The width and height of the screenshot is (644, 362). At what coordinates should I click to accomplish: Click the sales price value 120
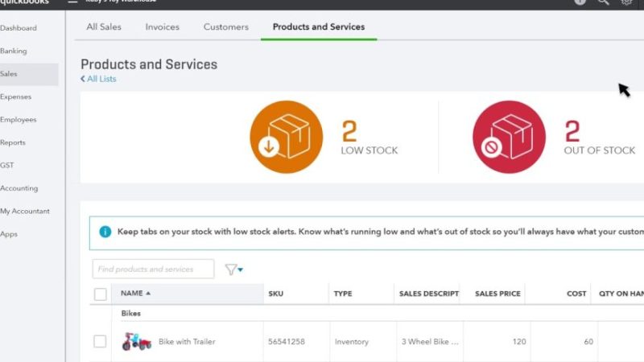click(519, 341)
